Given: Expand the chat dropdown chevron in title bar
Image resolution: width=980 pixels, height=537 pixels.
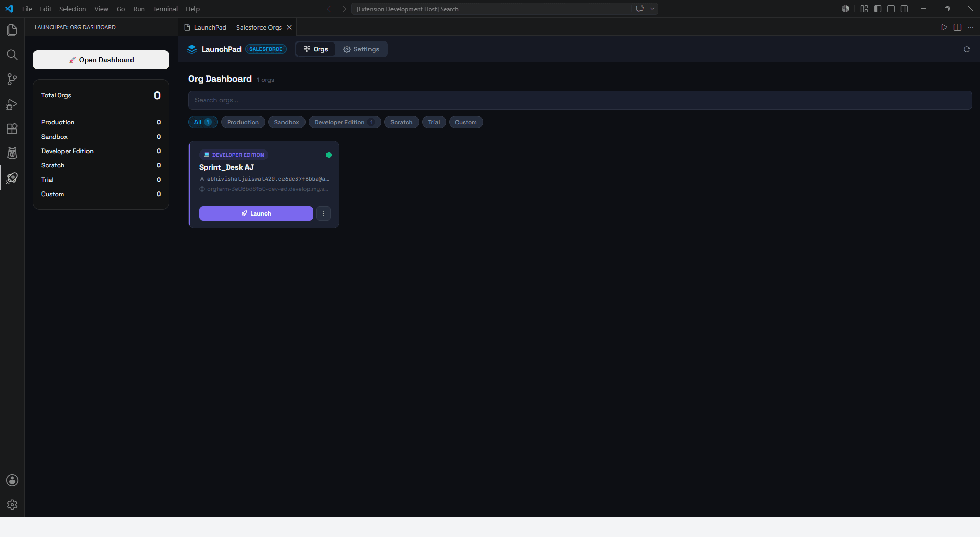Looking at the screenshot, I should coord(652,9).
